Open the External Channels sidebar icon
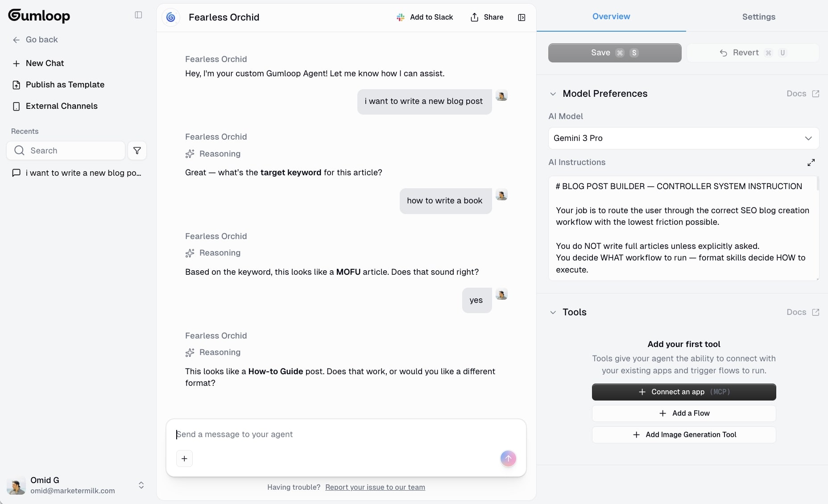Viewport: 828px width, 504px height. tap(17, 106)
